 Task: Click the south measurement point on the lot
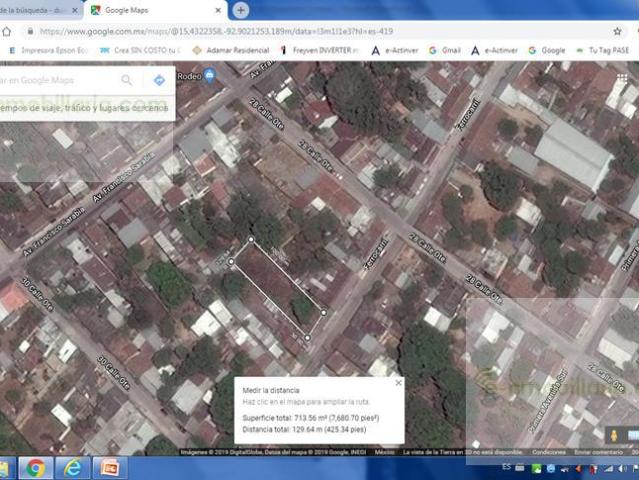[x=307, y=338]
